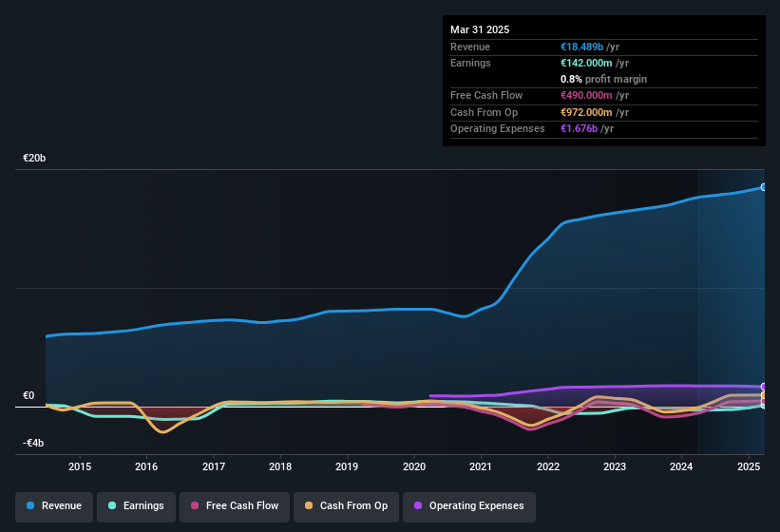The image size is (780, 532).
Task: Toggle the Revenue series legend button
Action: tap(54, 507)
